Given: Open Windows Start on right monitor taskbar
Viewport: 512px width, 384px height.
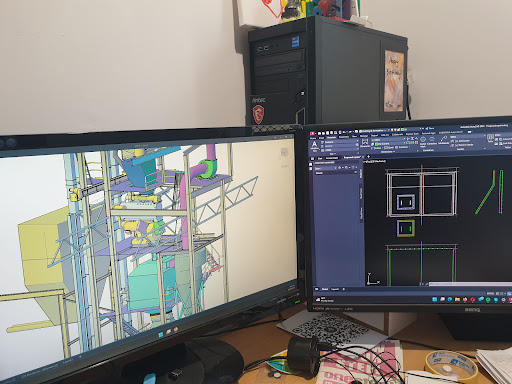Looking at the screenshot, I should 435,299.
